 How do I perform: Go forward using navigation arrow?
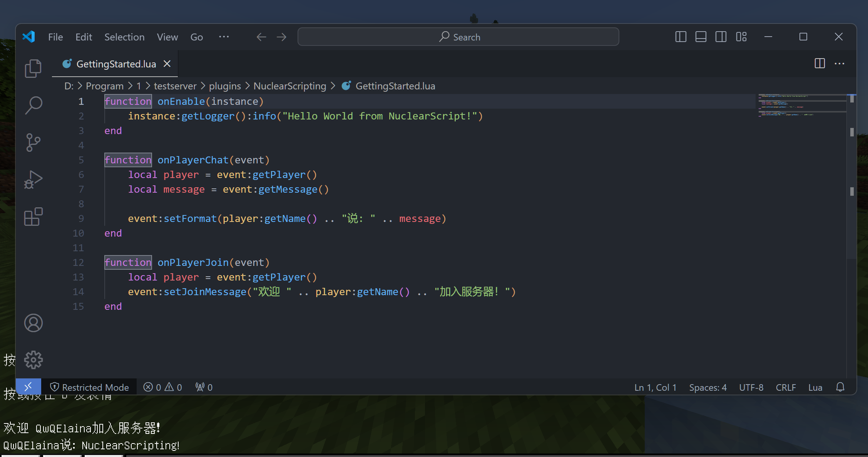click(281, 37)
